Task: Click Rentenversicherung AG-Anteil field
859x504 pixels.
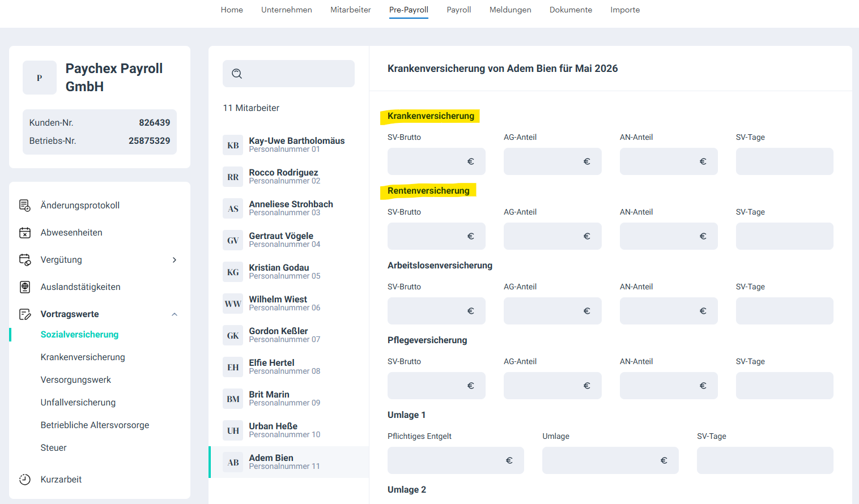Action: (552, 236)
